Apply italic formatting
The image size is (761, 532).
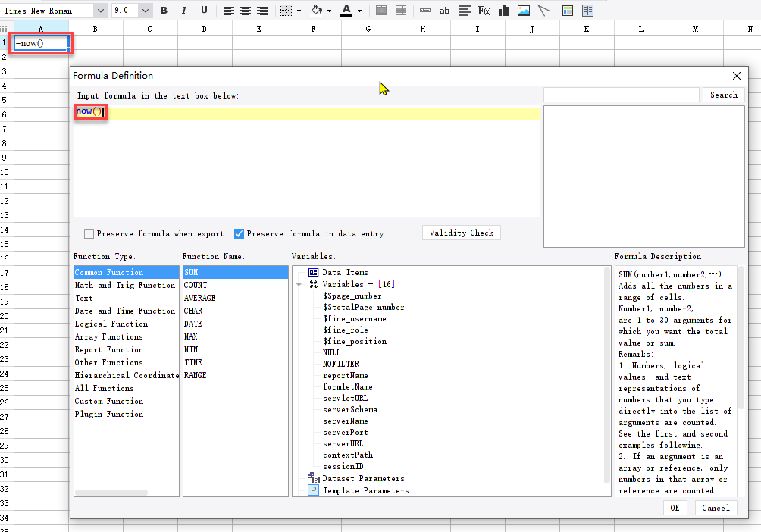182,11
